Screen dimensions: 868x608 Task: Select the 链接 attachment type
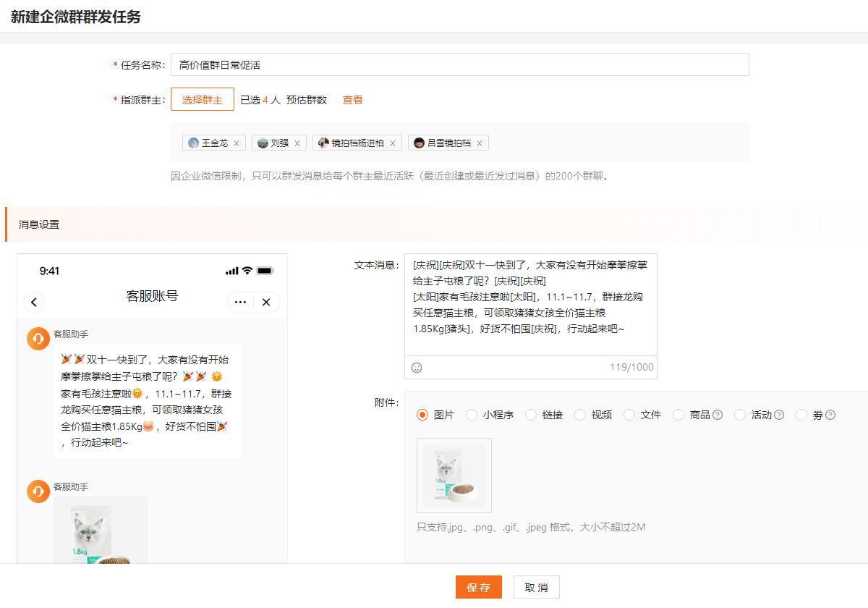click(x=531, y=415)
